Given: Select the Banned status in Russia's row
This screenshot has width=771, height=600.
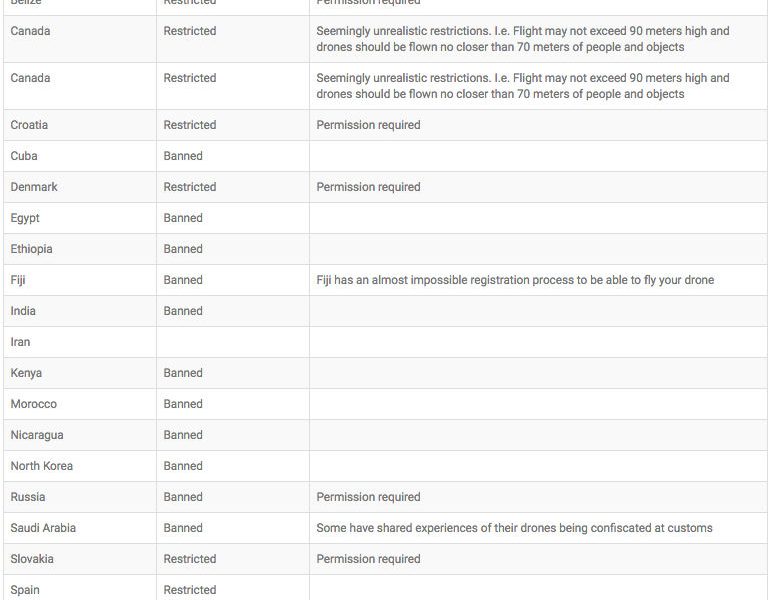Looking at the screenshot, I should tap(183, 497).
